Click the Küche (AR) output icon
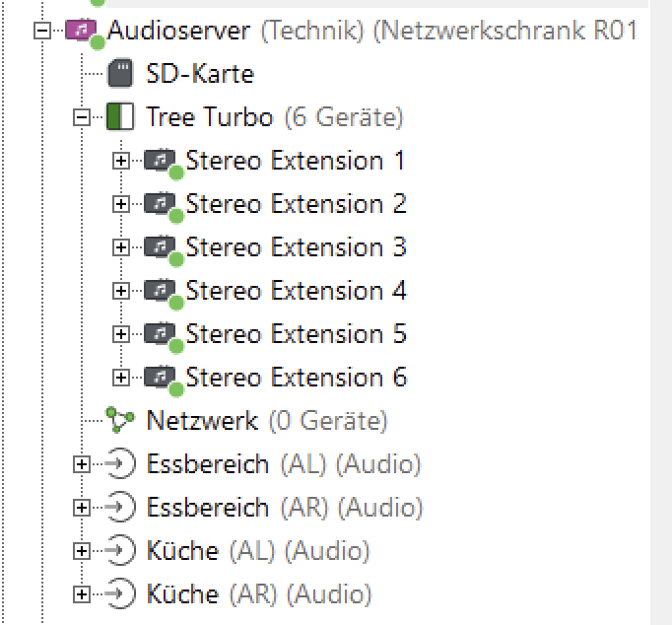672x625 pixels. click(x=120, y=594)
